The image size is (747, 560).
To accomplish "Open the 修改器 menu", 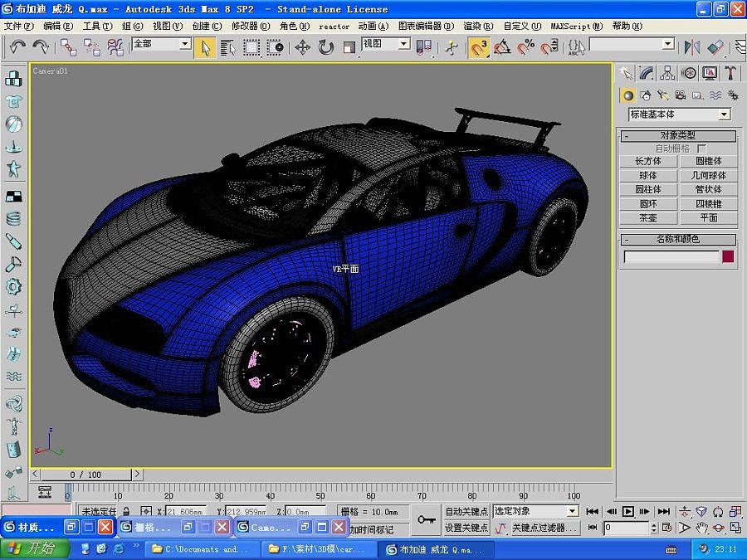I will [x=251, y=27].
